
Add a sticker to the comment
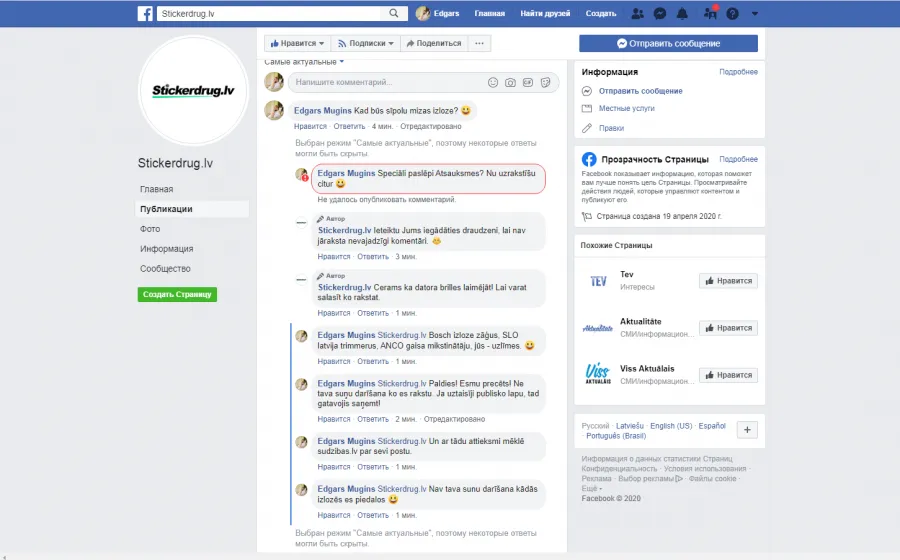click(545, 82)
